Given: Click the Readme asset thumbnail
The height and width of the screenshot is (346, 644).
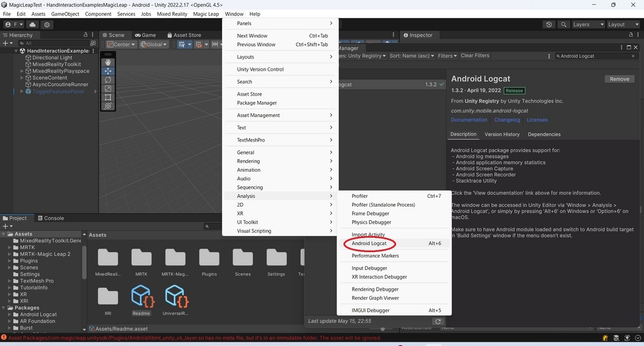Looking at the screenshot, I should pos(142,297).
